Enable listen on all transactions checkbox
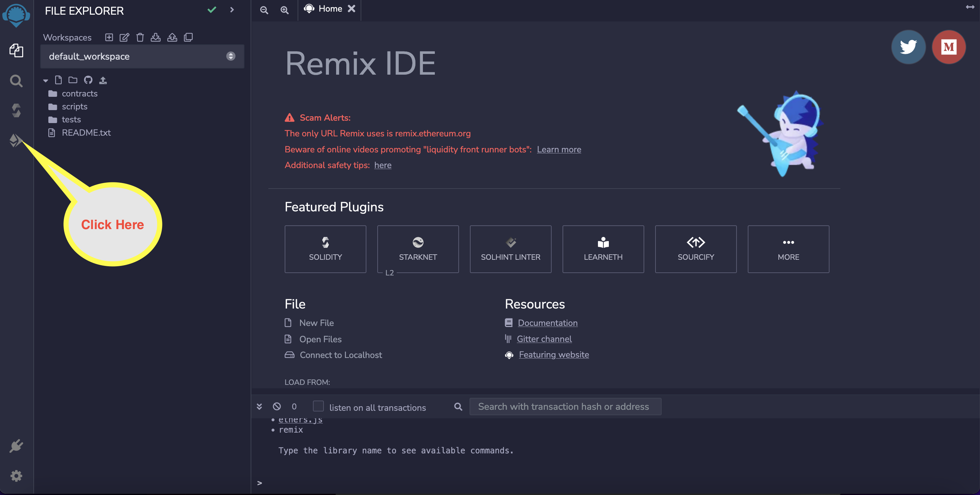The width and height of the screenshot is (980, 495). click(x=318, y=406)
